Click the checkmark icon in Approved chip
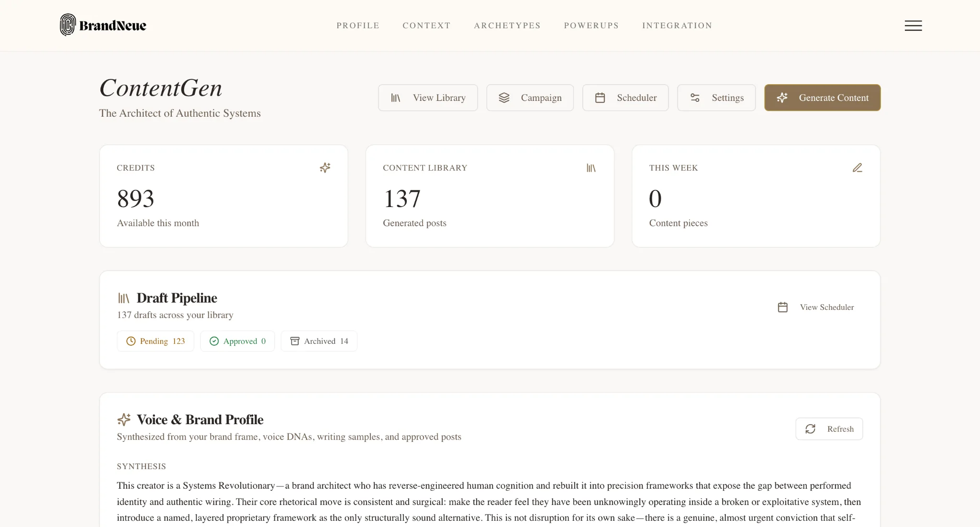This screenshot has width=980, height=527. [x=214, y=341]
